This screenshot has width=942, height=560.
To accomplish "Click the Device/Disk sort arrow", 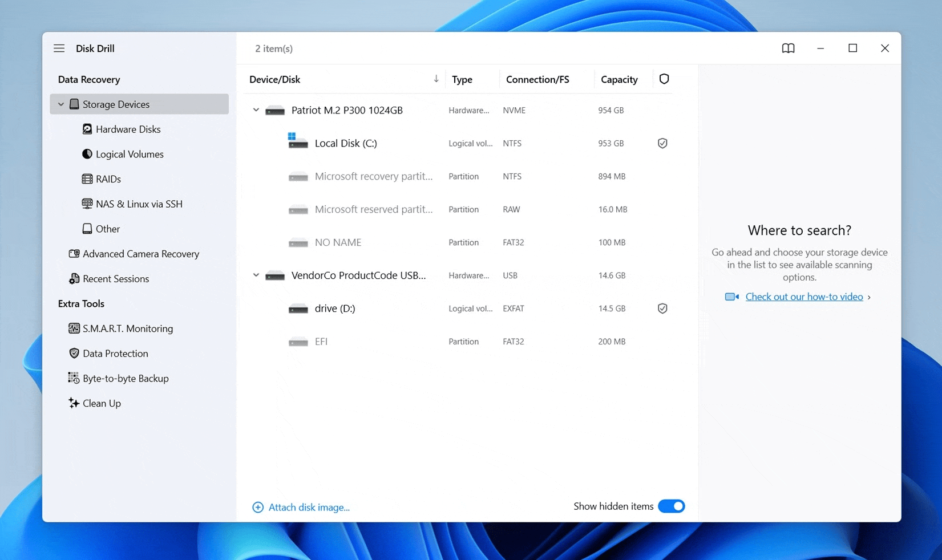I will [436, 79].
